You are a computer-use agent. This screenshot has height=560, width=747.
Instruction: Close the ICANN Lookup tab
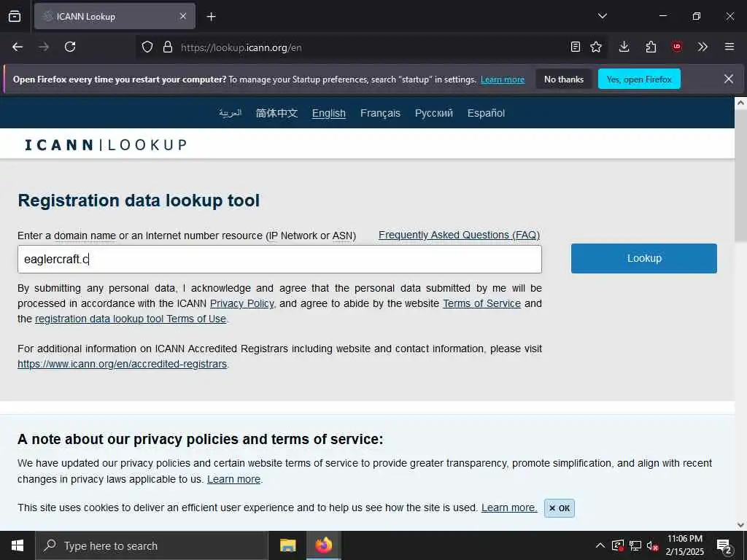click(183, 16)
